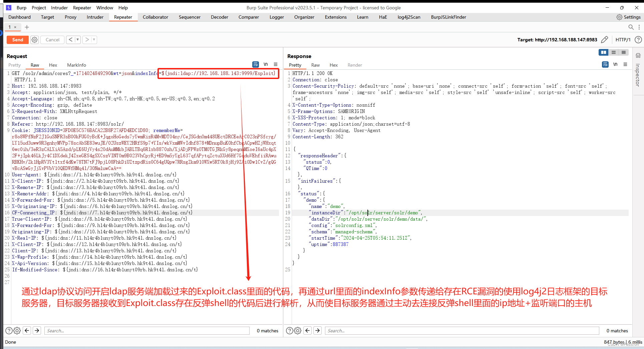This screenshot has height=349, width=644.
Task: Open the Project menu
Action: pos(39,8)
